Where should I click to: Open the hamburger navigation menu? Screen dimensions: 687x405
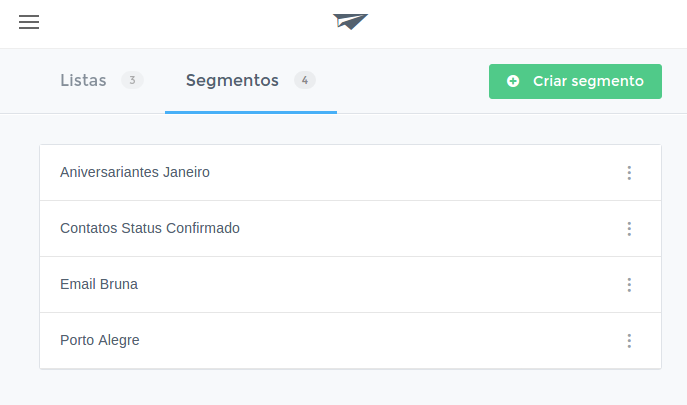tap(29, 22)
